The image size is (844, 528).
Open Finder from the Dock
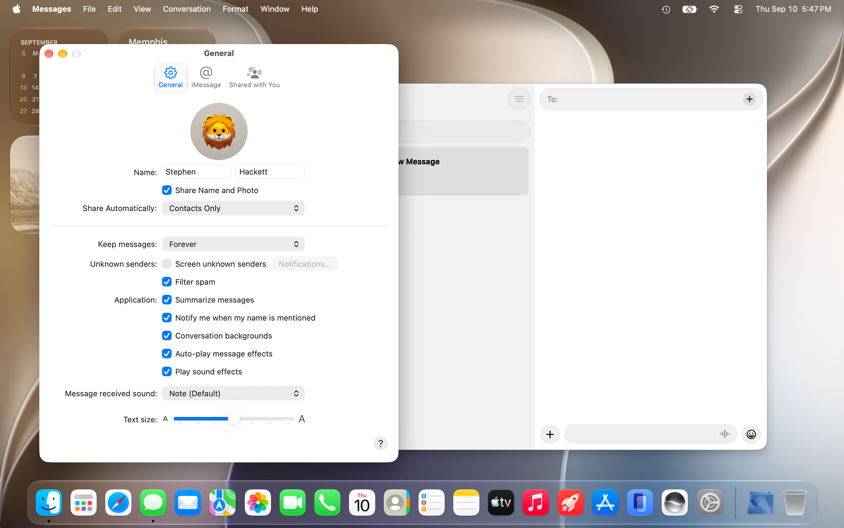click(x=49, y=503)
